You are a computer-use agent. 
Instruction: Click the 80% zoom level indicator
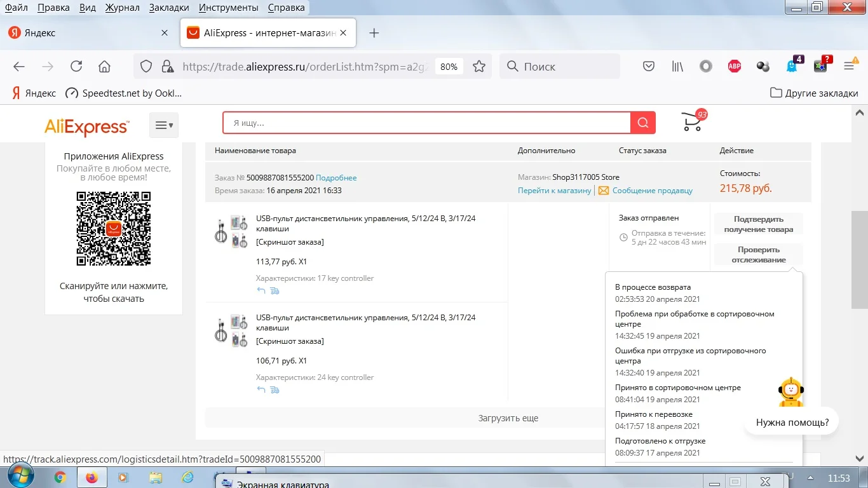(x=449, y=66)
